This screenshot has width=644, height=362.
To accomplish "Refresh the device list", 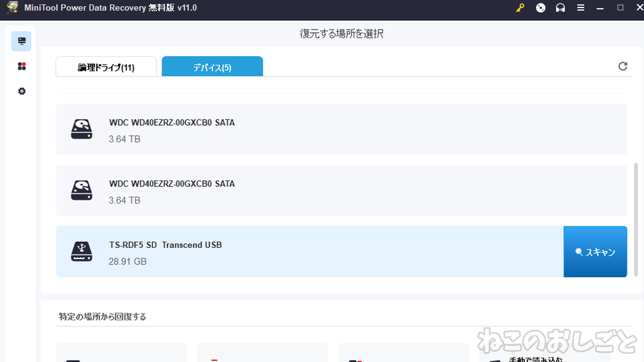I will point(623,66).
